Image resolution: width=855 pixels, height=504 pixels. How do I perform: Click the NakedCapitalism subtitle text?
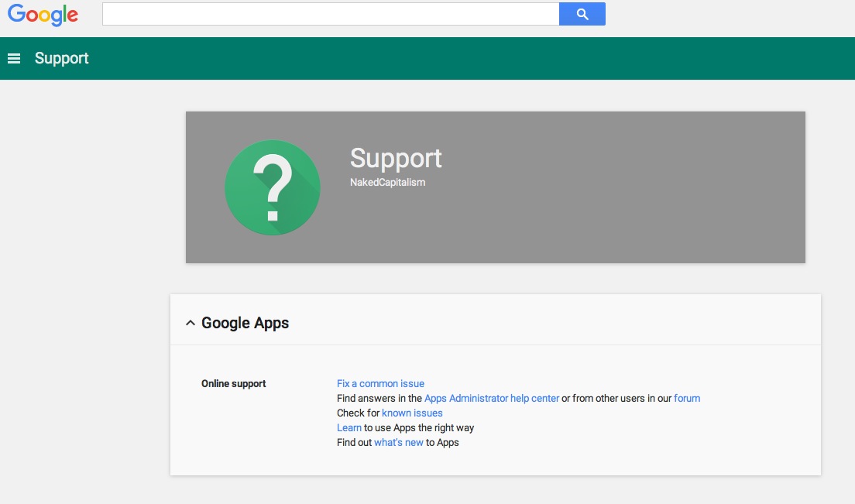[388, 183]
